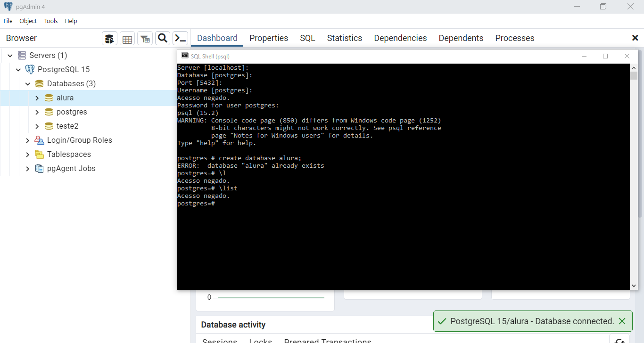Switch to the Dependencies tab
The image size is (644, 343).
[400, 38]
